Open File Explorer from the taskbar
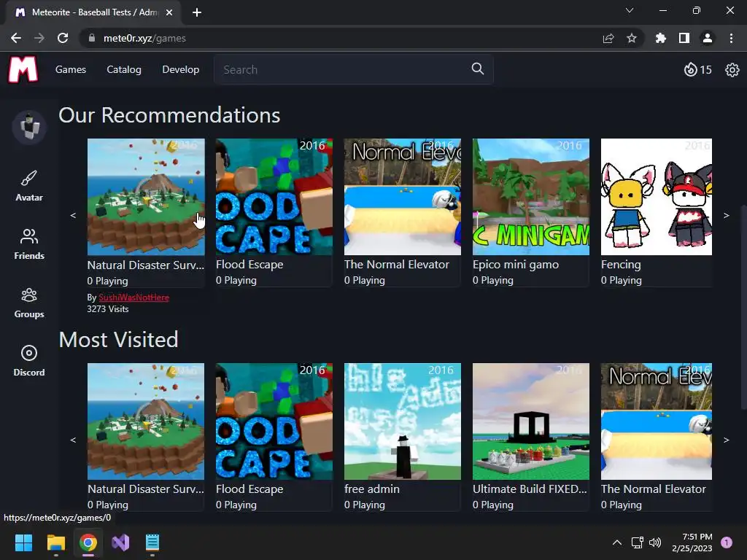Viewport: 747px width, 560px height. [x=55, y=542]
